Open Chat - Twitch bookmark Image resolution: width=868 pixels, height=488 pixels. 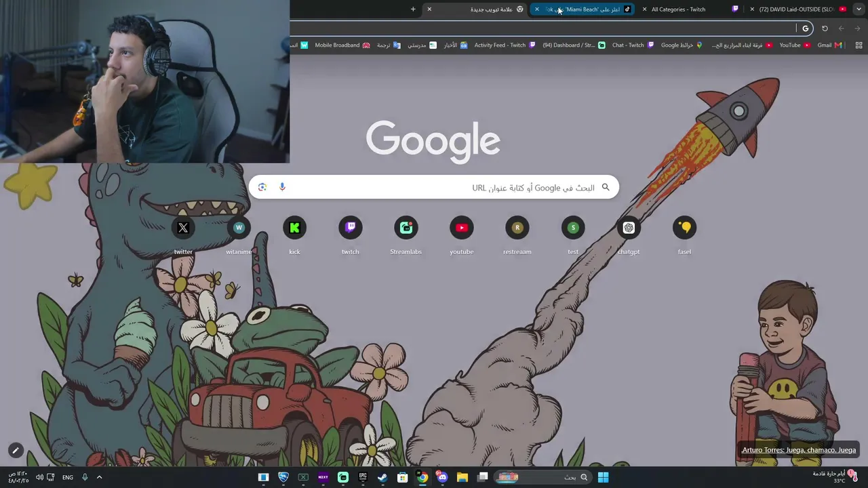(633, 45)
